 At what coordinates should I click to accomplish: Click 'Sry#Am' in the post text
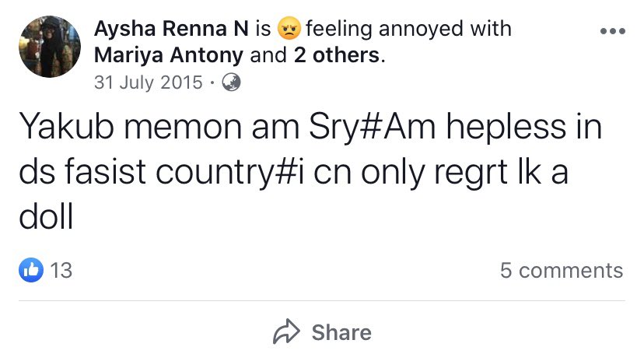tap(372, 128)
